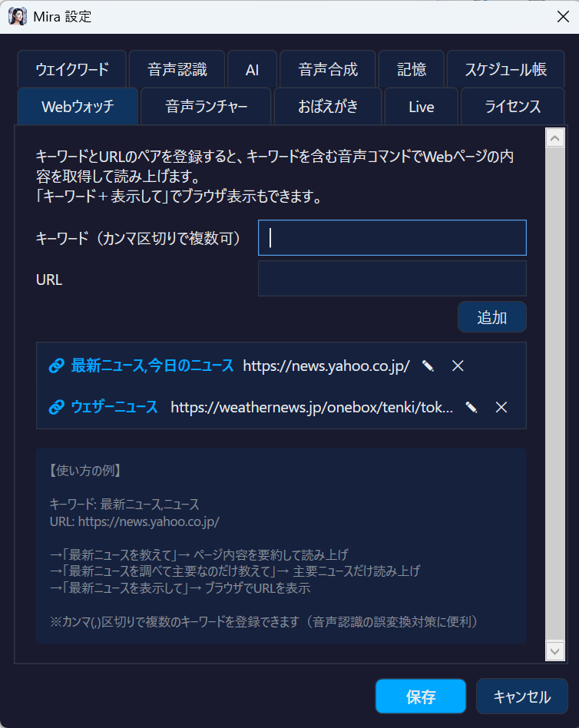Focus the URL input field
The image size is (579, 728).
pyautogui.click(x=392, y=279)
